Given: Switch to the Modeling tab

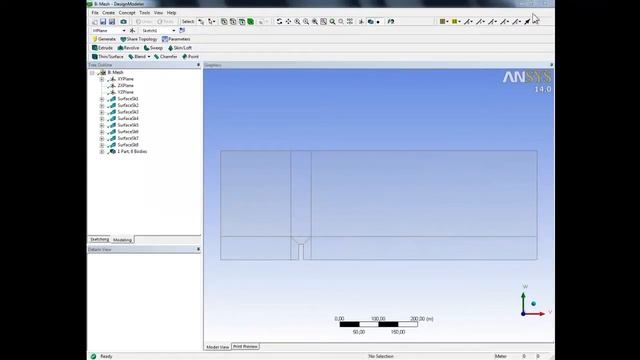Looking at the screenshot, I should 122,240.
